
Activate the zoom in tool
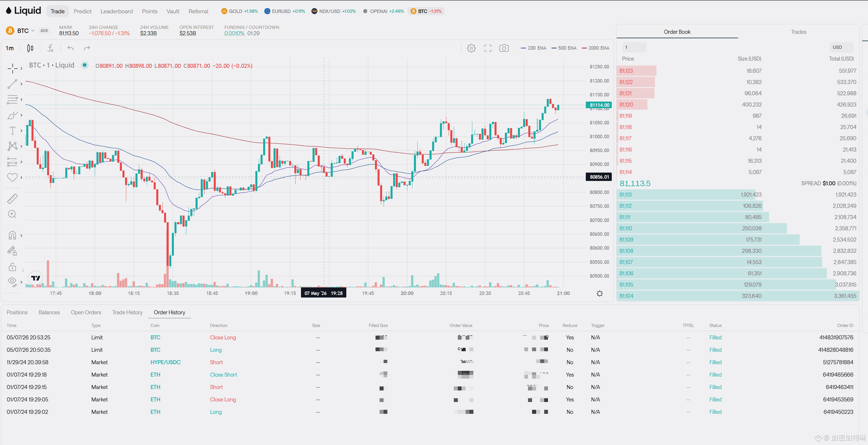point(12,214)
